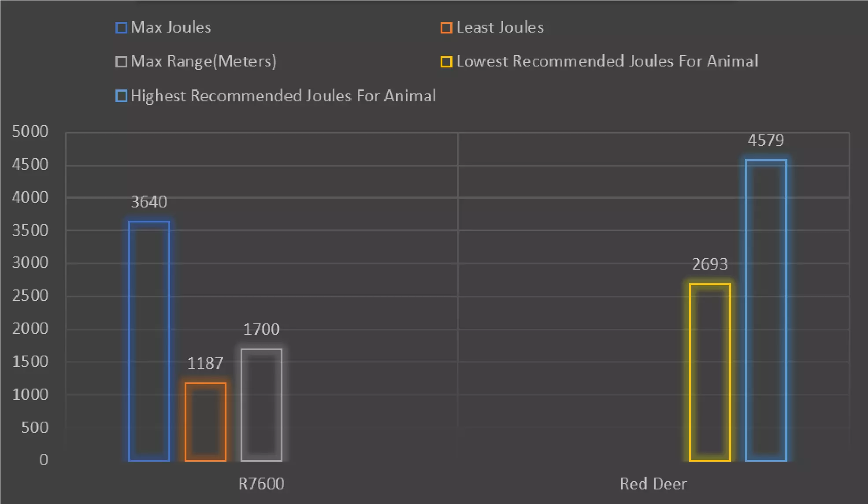The height and width of the screenshot is (504, 868).
Task: Click the blue Max Joules bar
Action: (149, 341)
